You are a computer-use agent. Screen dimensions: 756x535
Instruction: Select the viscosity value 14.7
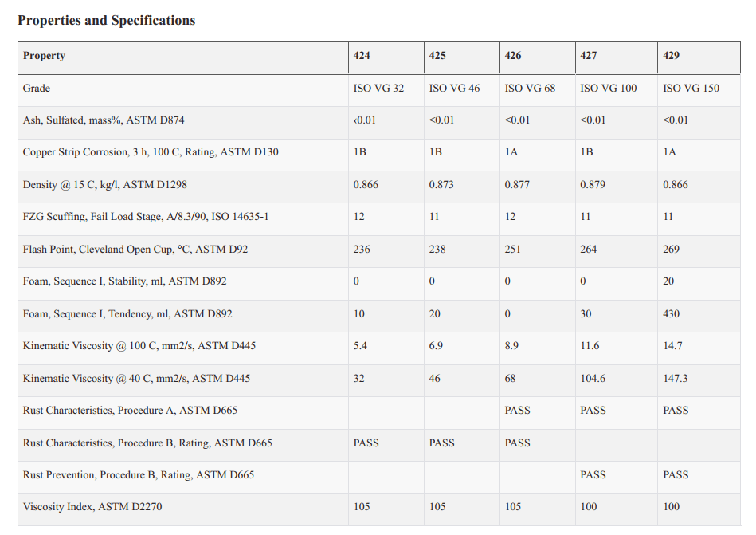coord(672,346)
